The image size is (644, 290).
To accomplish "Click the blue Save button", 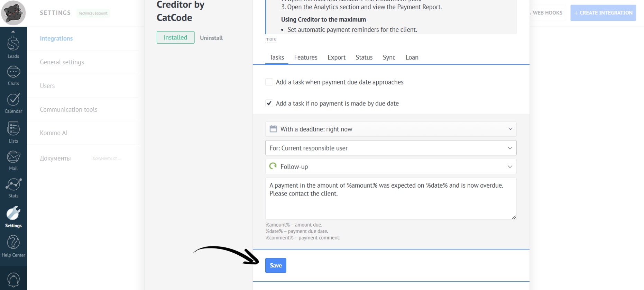I will click(276, 265).
